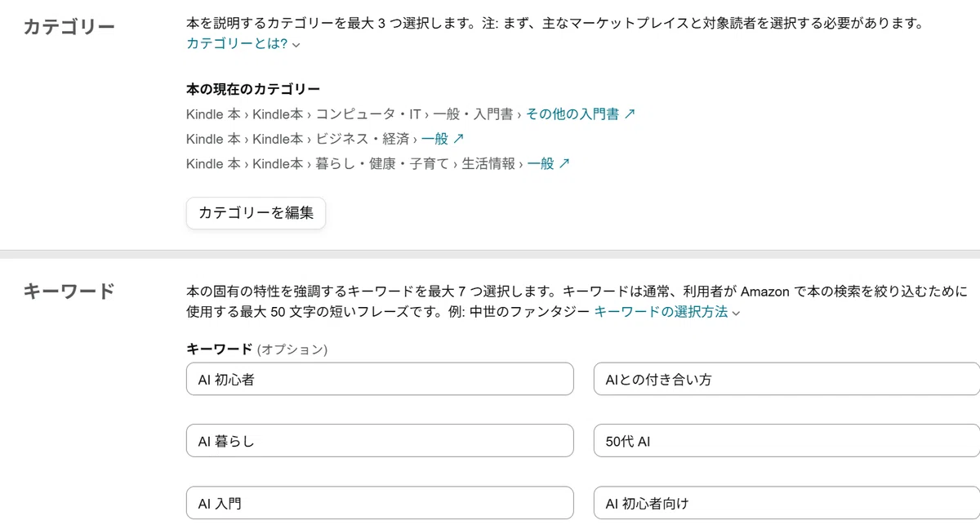Click chevron next to カテゴリーとは?
The width and height of the screenshot is (980, 525).
click(296, 45)
